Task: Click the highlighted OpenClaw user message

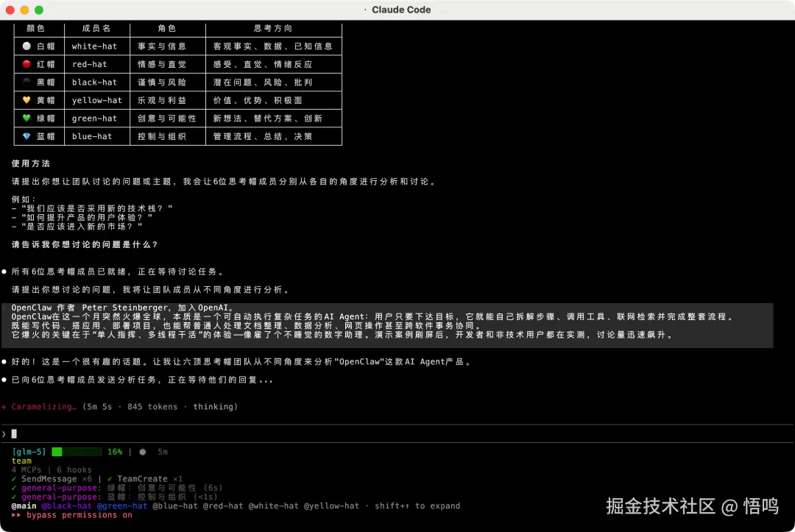Action: (x=387, y=326)
